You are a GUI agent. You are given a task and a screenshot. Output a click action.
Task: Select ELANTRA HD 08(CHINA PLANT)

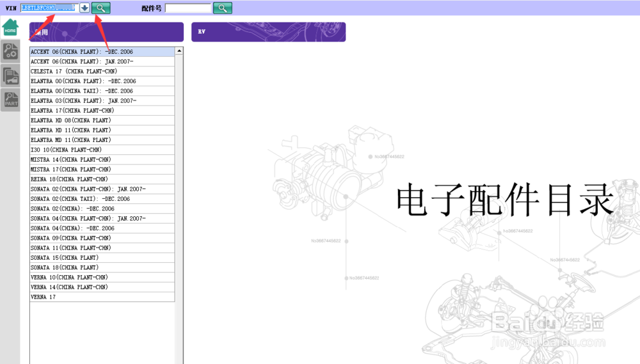click(102, 120)
